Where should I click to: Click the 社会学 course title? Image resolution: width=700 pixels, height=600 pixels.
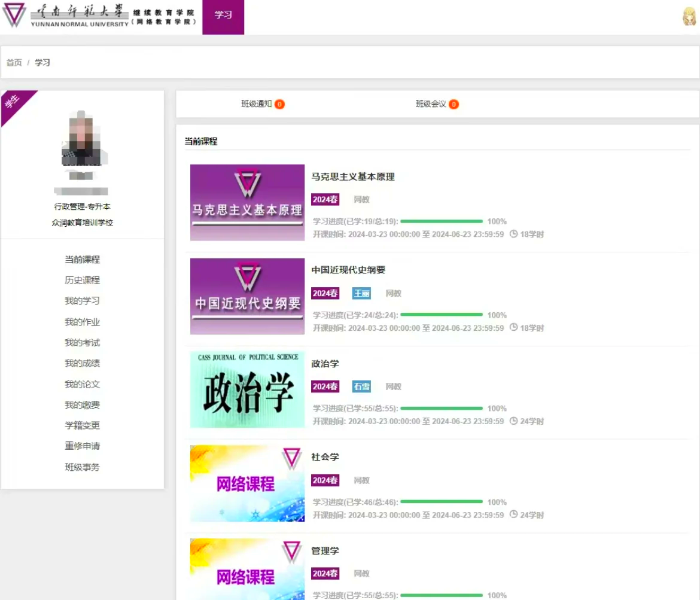coord(325,456)
